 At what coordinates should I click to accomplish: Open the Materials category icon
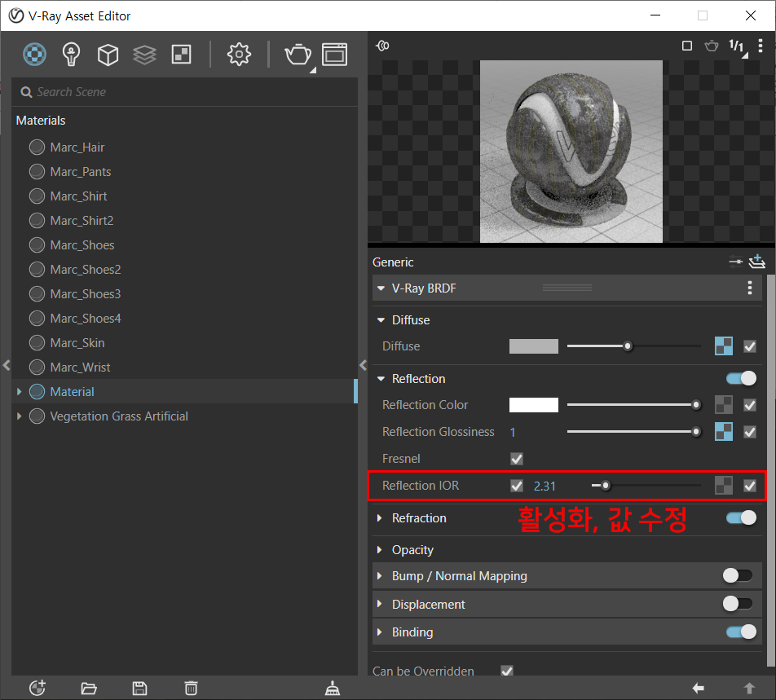coord(34,55)
